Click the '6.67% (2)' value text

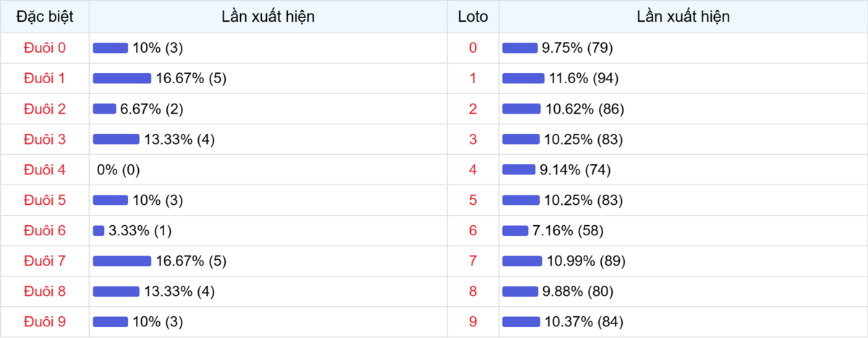click(152, 109)
